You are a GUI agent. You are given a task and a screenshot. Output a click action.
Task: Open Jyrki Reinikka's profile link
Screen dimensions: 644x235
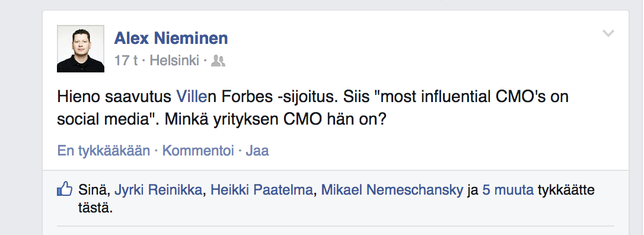[x=158, y=190]
